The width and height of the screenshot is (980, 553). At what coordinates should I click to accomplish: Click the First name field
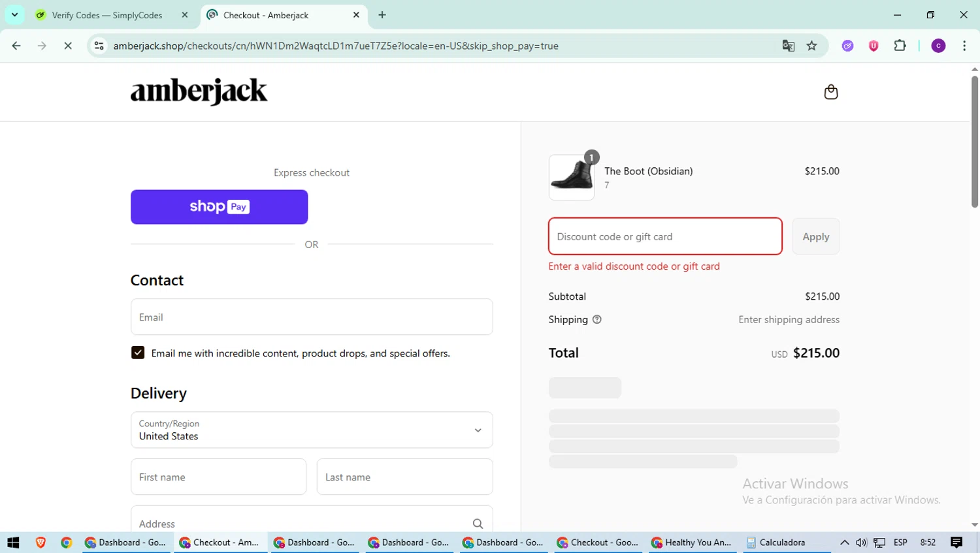(x=218, y=477)
